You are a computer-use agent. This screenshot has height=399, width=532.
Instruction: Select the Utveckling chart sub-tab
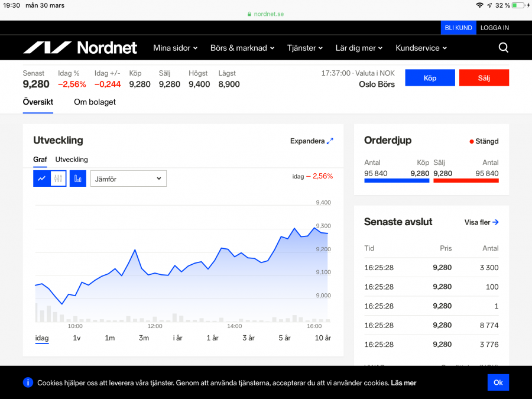(72, 160)
